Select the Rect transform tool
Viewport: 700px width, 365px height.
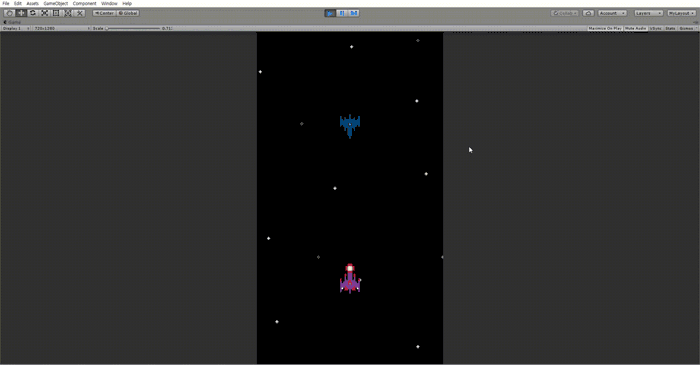click(x=56, y=13)
